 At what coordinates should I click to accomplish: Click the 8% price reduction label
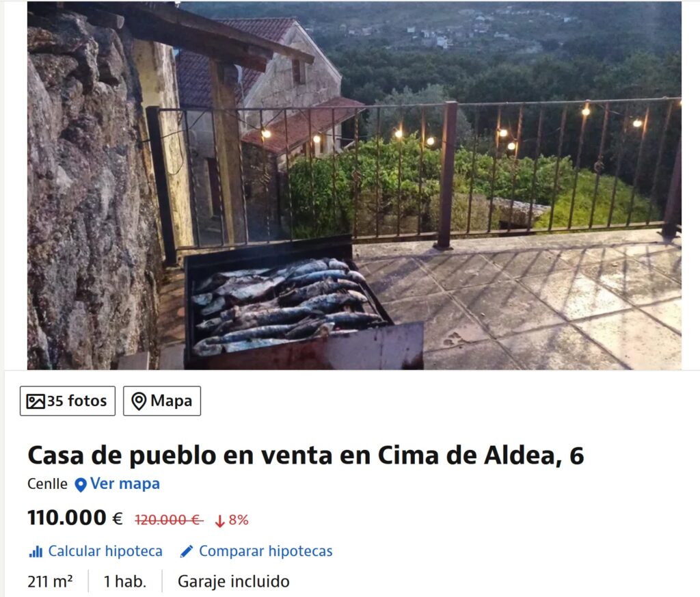pyautogui.click(x=239, y=520)
